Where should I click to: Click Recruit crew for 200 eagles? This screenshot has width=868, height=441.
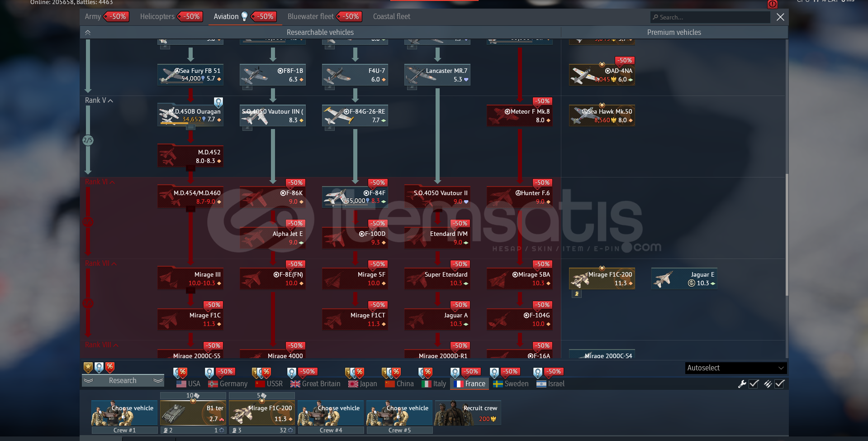coord(468,413)
